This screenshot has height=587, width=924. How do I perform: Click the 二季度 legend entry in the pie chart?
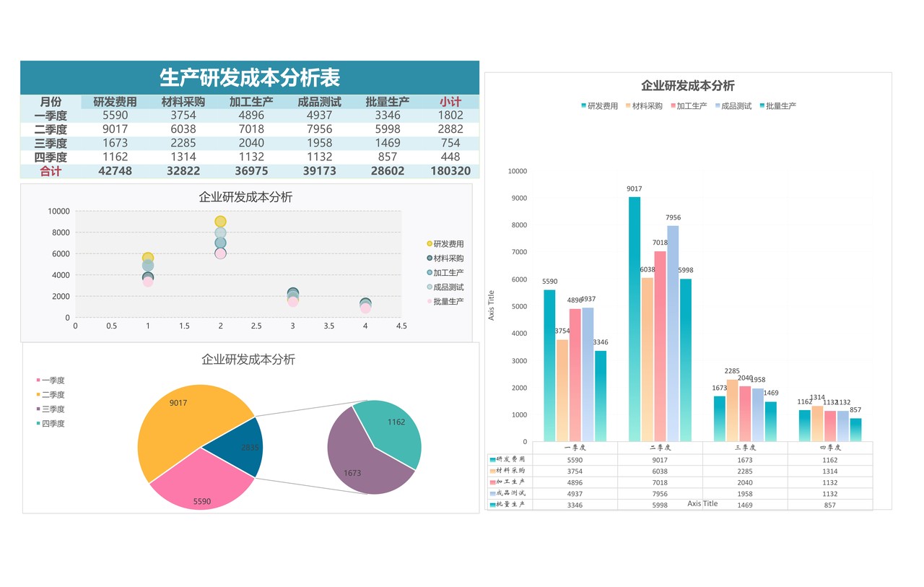(51, 395)
